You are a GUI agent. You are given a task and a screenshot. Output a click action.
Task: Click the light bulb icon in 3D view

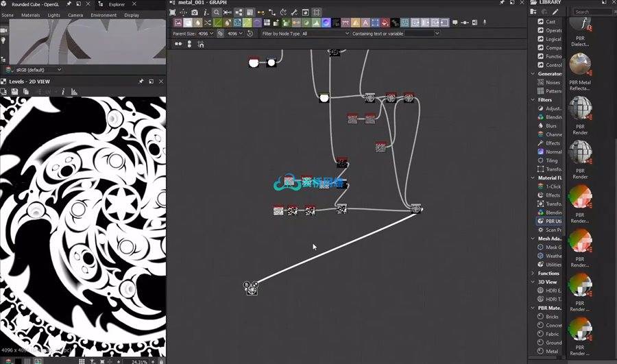[3, 40]
